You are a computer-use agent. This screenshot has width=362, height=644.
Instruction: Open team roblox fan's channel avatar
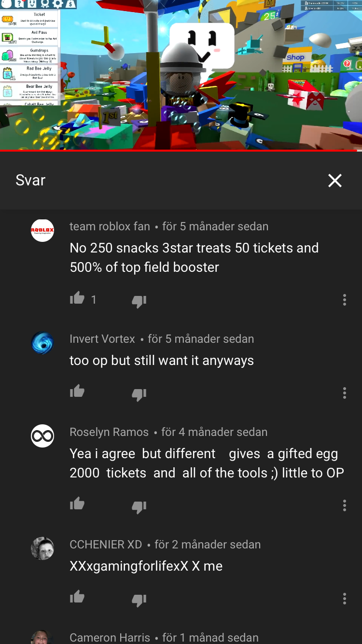pos(42,230)
